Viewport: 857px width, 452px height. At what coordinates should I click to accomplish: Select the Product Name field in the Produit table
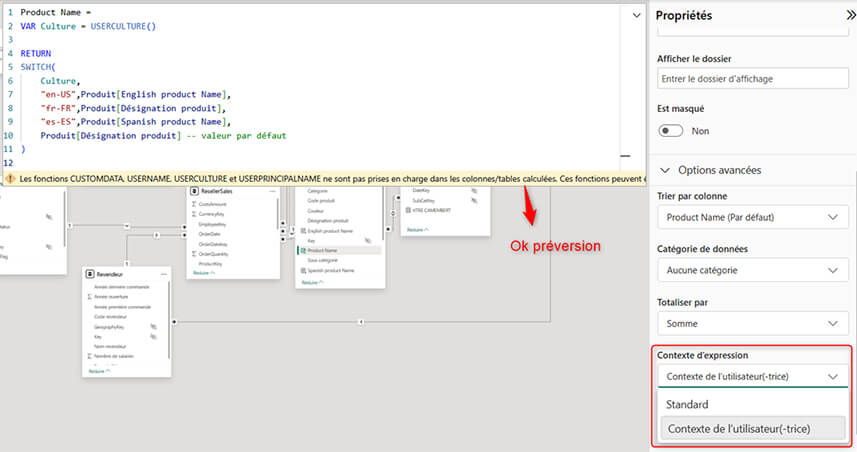pos(322,250)
